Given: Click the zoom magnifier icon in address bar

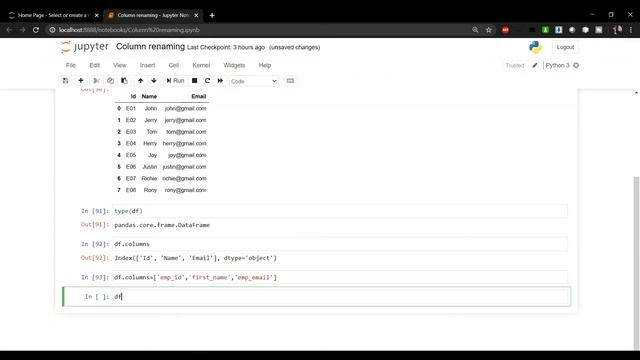Looking at the screenshot, I should pos(475,30).
